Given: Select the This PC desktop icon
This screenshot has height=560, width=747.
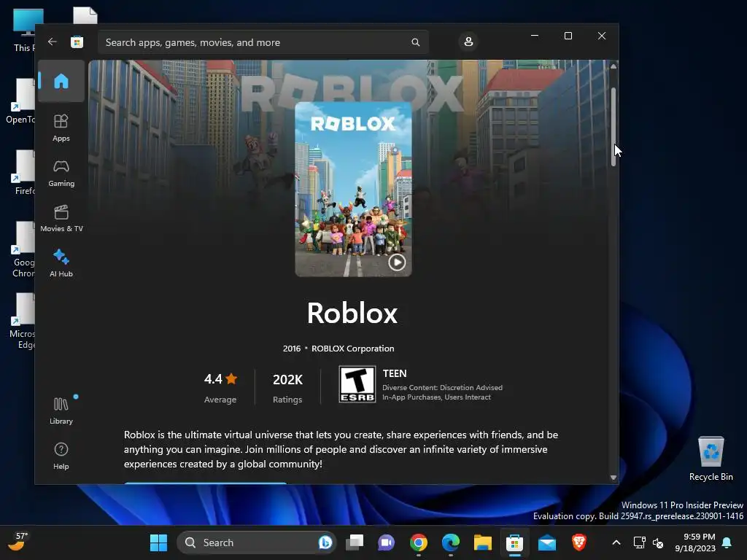Looking at the screenshot, I should (24, 29).
